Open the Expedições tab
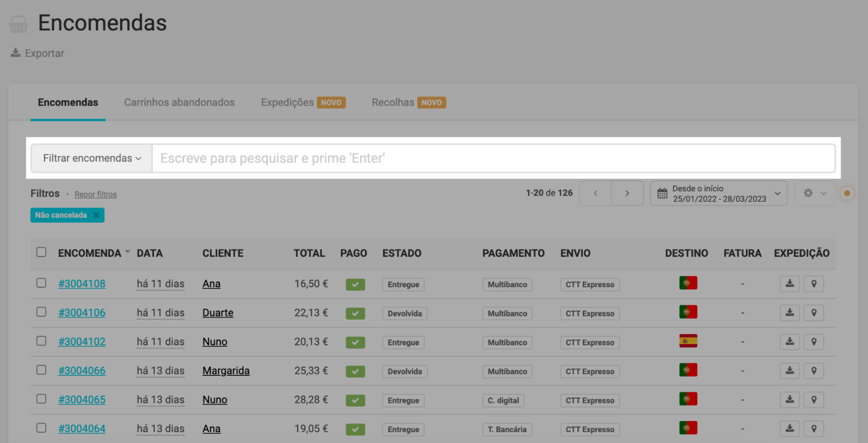Screen dimensions: 868x443 click(x=287, y=103)
